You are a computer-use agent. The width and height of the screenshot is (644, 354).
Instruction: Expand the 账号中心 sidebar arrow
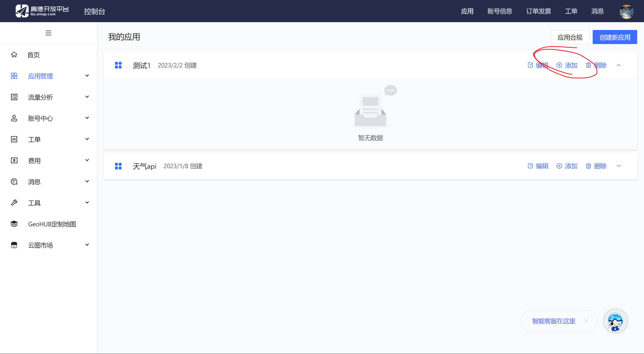tap(87, 118)
